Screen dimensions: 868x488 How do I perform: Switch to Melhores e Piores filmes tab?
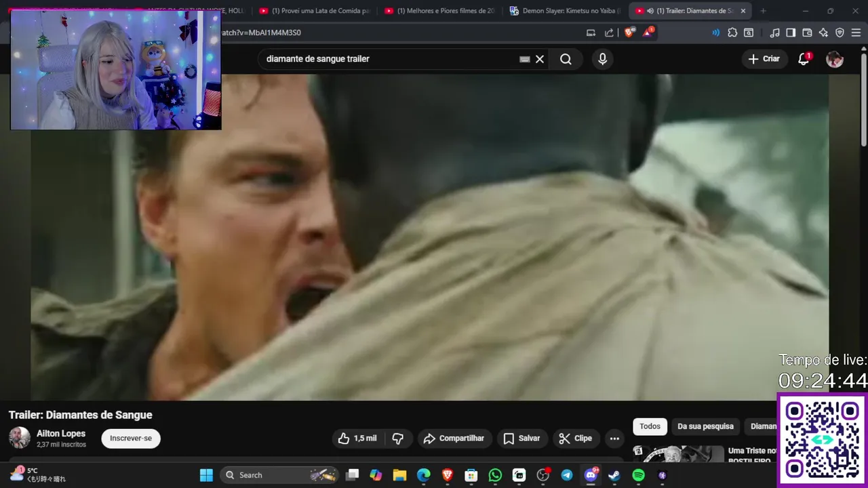point(440,11)
